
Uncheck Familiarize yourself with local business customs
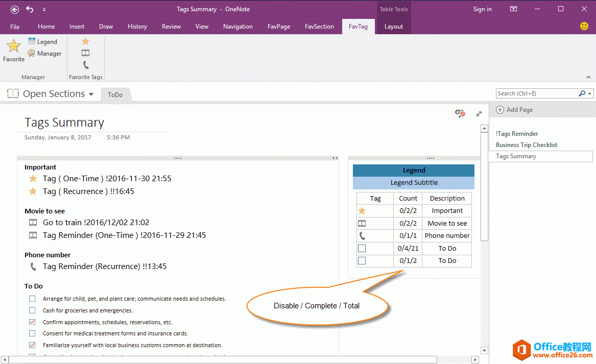pyautogui.click(x=32, y=345)
